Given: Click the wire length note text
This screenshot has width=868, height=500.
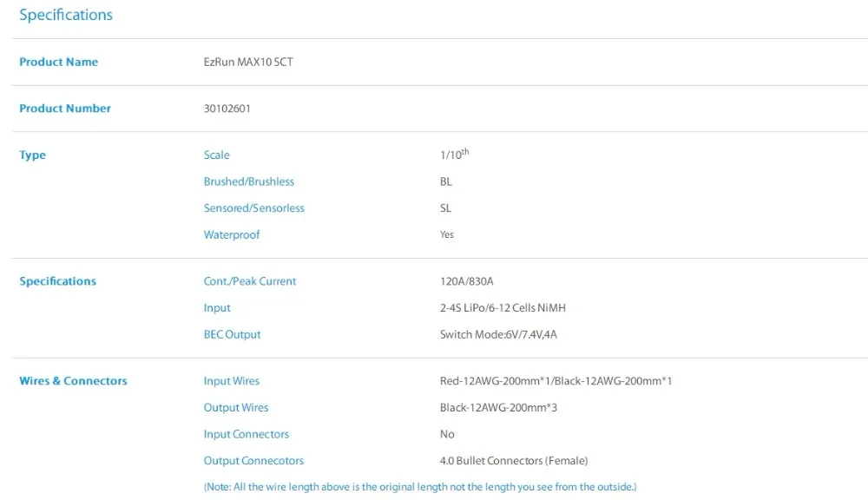Looking at the screenshot, I should [x=420, y=487].
